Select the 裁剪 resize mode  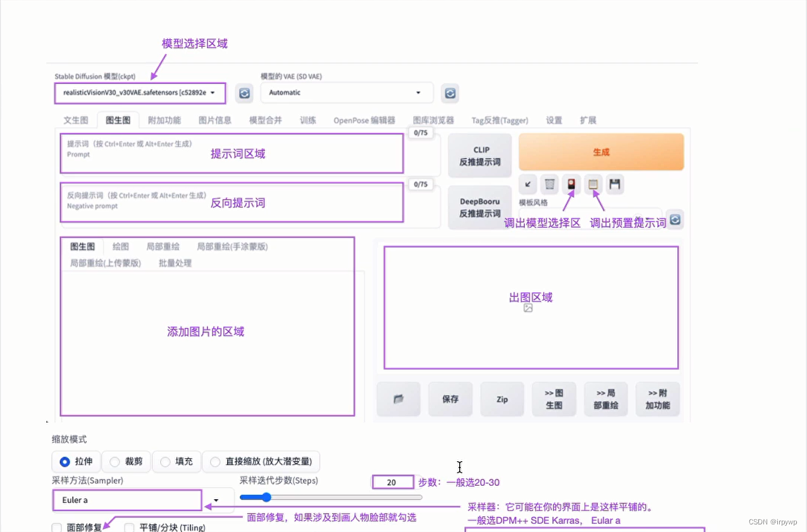pos(126,462)
